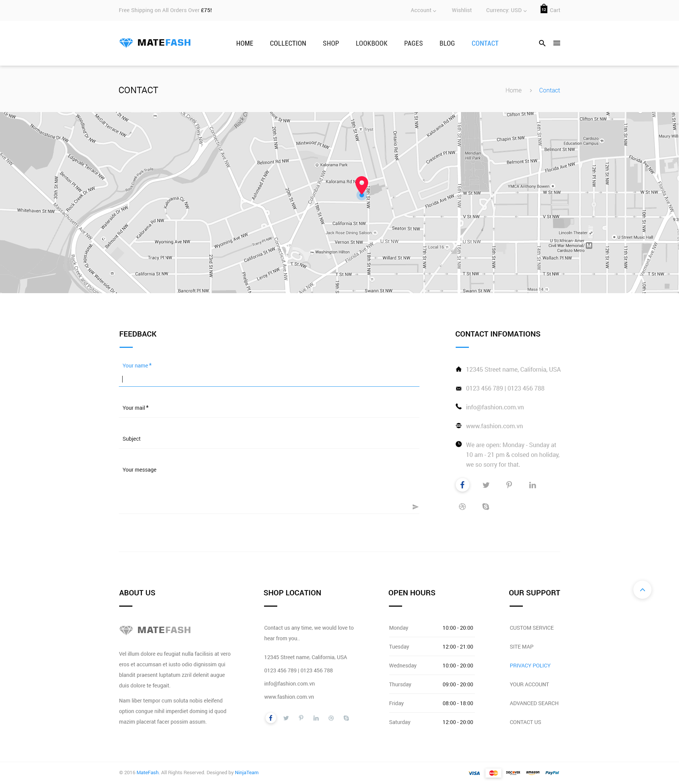679x784 pixels.
Task: Click www.fashion.com.vn in Contact Infomations
Action: [x=495, y=426]
